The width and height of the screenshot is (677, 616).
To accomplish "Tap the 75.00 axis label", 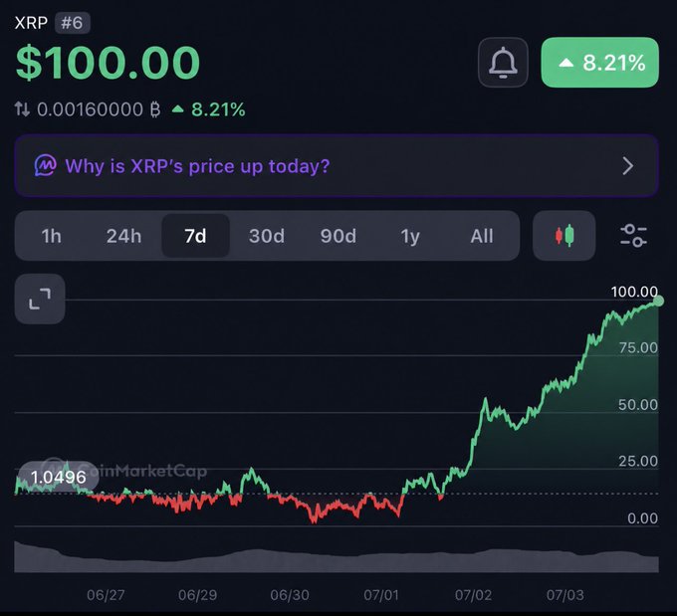I will [x=638, y=348].
